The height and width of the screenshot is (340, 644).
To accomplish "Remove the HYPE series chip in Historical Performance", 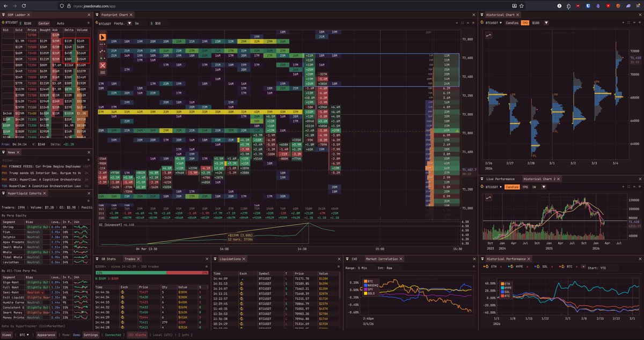I will [527, 266].
